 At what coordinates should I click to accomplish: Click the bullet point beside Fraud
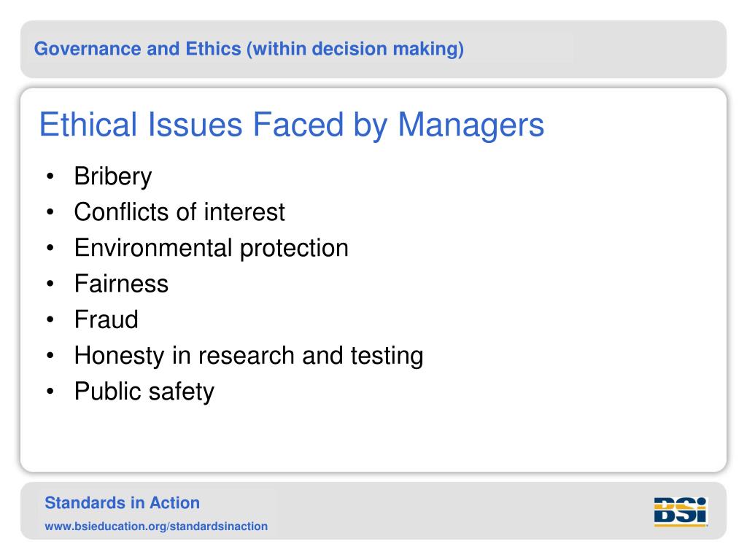click(50, 319)
